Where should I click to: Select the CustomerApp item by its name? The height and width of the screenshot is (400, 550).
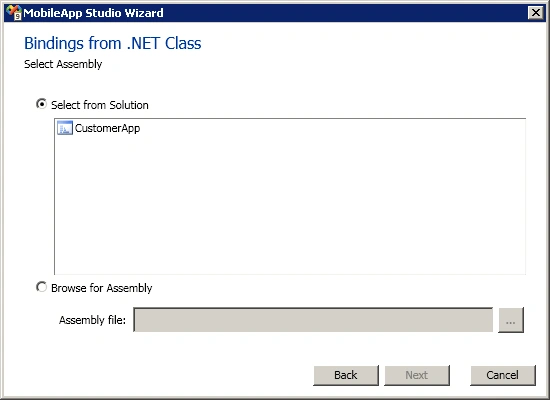click(x=107, y=128)
